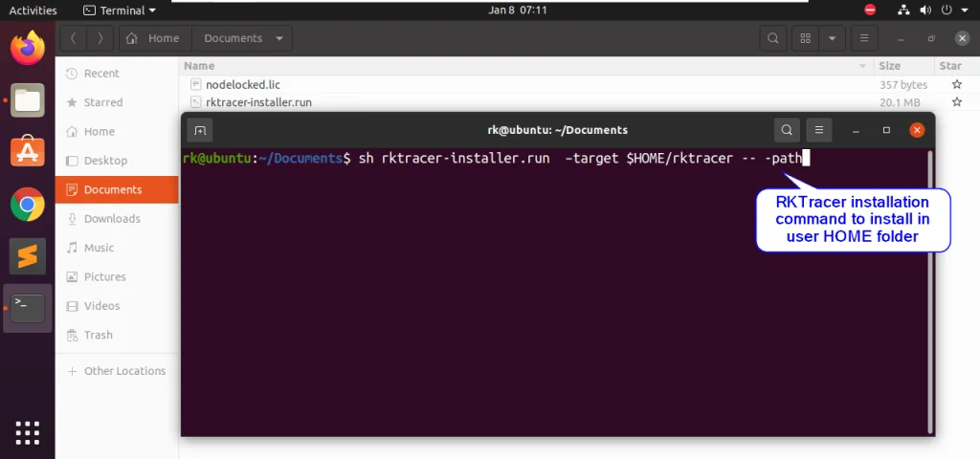The image size is (980, 459).
Task: Launch Ubuntu Software from dock
Action: (28, 151)
